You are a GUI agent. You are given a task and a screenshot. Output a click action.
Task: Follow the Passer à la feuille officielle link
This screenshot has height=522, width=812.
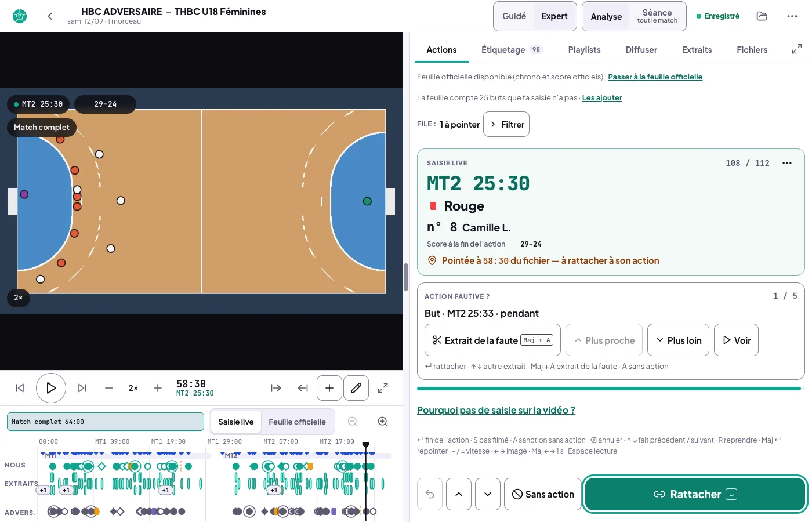tap(655, 77)
